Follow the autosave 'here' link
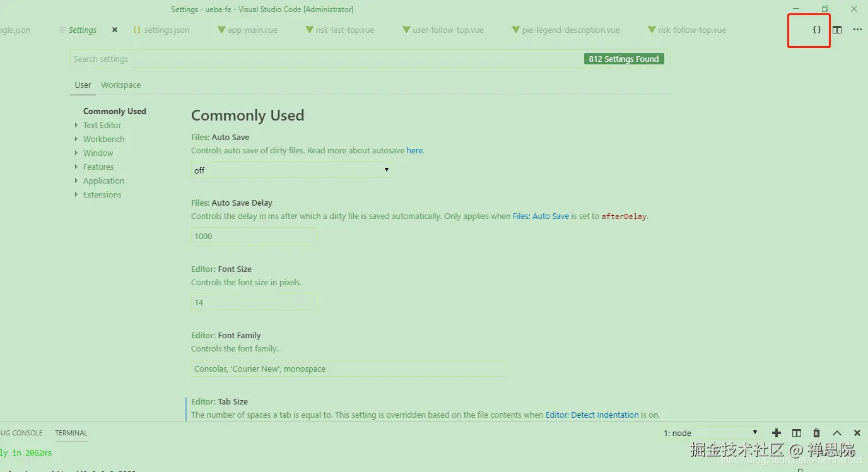 tap(414, 150)
